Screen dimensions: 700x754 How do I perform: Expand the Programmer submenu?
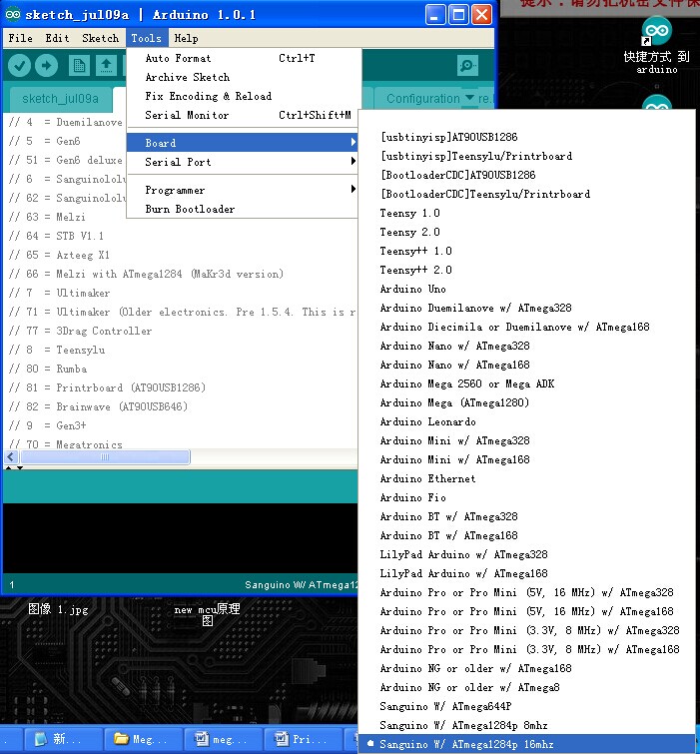coord(243,190)
